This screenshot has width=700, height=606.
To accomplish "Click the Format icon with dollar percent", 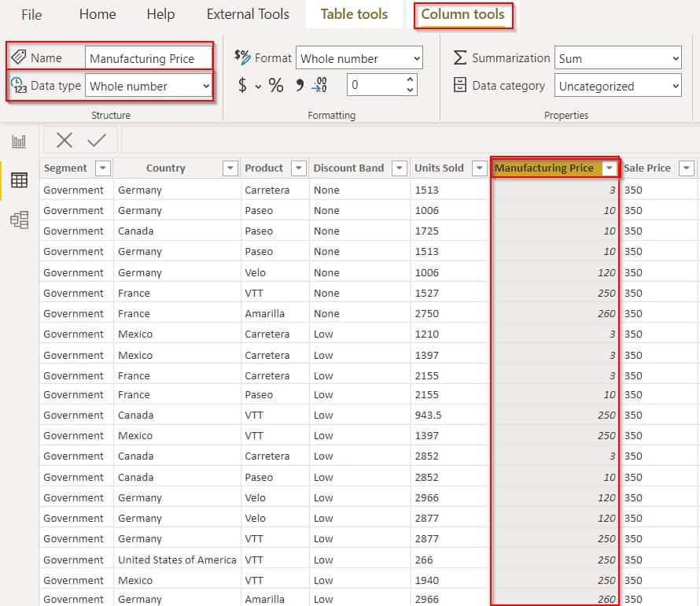I will point(242,57).
